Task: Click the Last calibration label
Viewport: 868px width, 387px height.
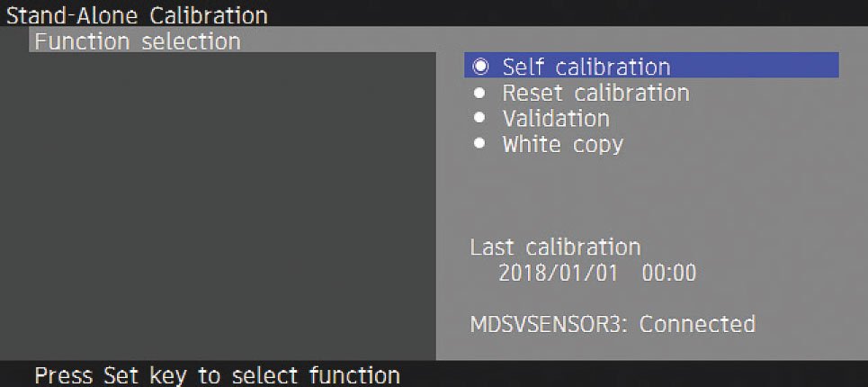Action: click(555, 247)
